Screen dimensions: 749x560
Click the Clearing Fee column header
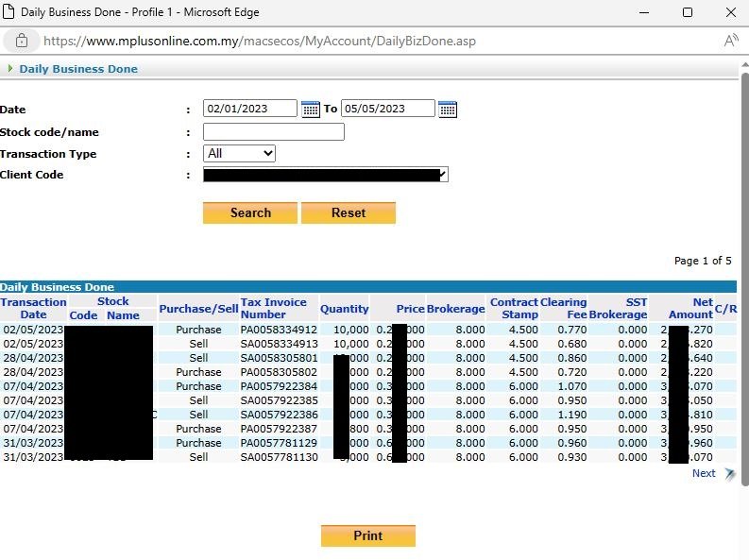coord(564,309)
